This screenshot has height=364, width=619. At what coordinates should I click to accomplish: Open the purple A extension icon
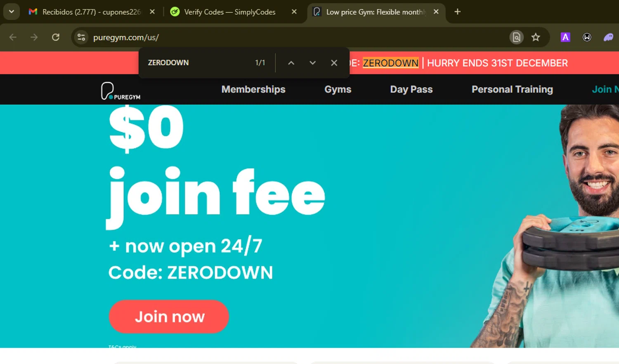(x=565, y=38)
